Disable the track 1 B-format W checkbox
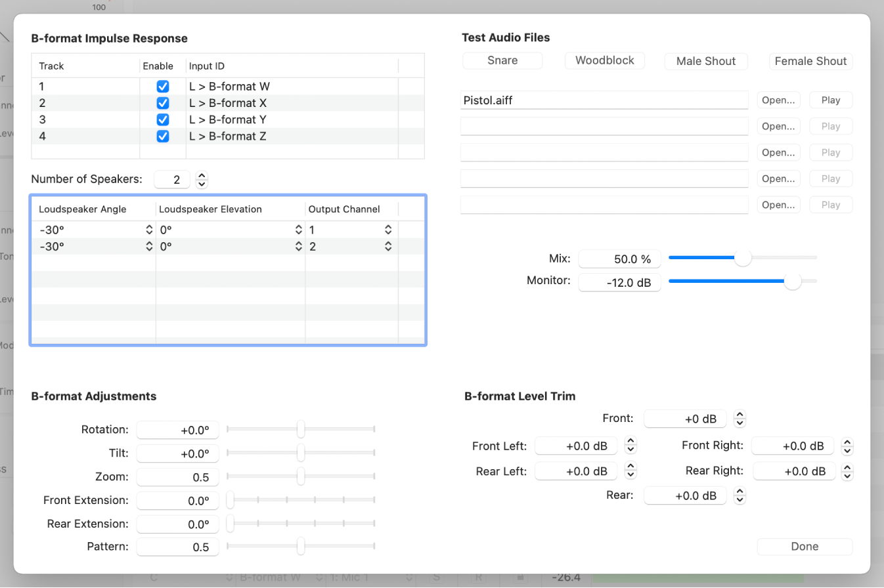884x588 pixels. tap(163, 86)
